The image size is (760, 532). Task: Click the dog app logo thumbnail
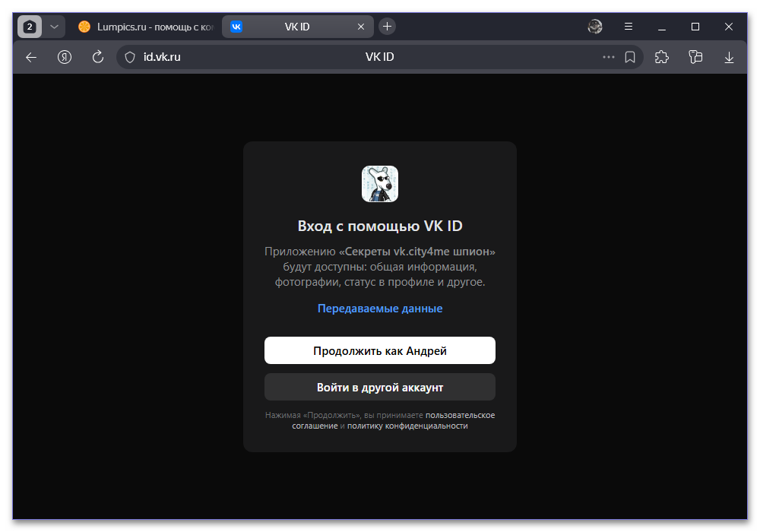380,184
